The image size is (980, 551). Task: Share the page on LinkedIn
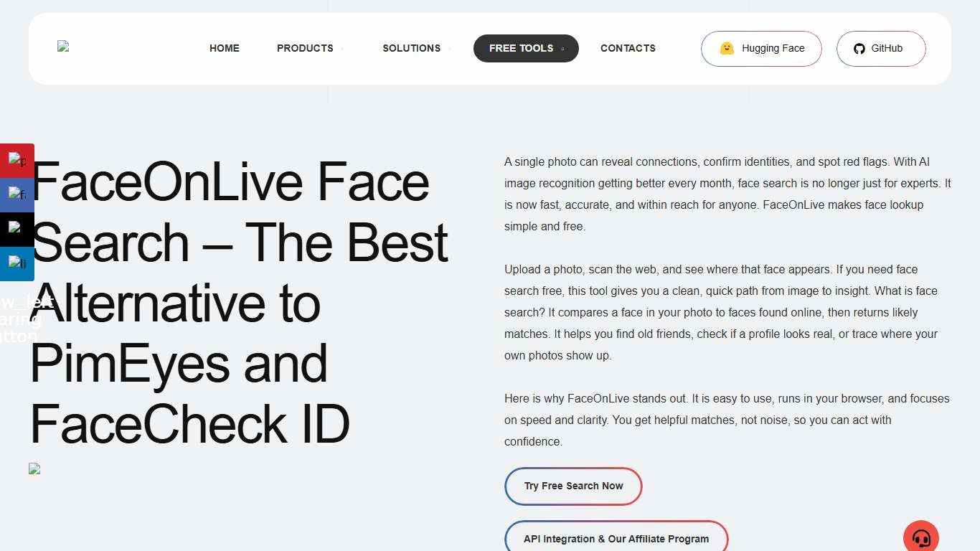[x=17, y=263]
